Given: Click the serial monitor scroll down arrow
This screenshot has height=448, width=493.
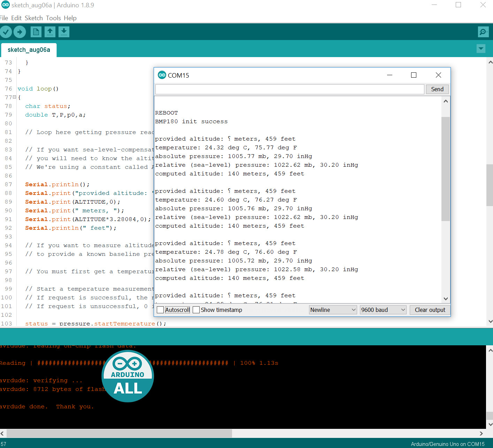Looking at the screenshot, I should (x=446, y=299).
